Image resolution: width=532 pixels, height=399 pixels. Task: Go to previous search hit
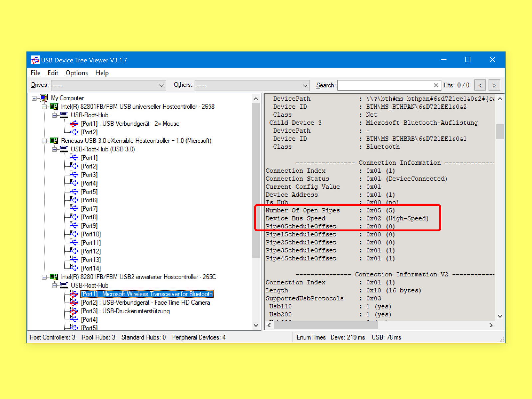point(480,85)
